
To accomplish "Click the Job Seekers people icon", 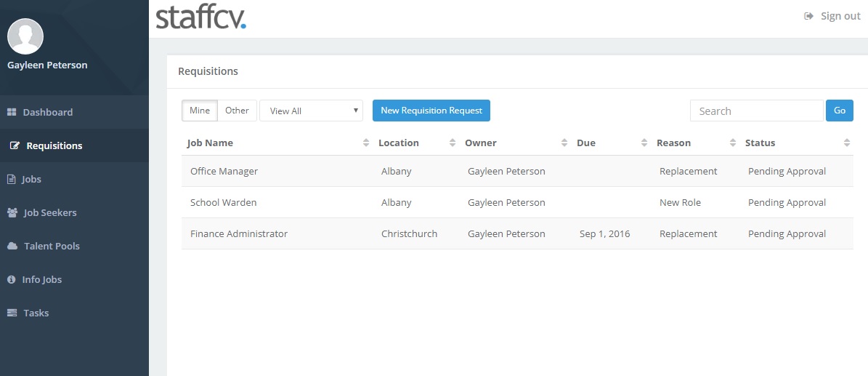I will pos(12,212).
